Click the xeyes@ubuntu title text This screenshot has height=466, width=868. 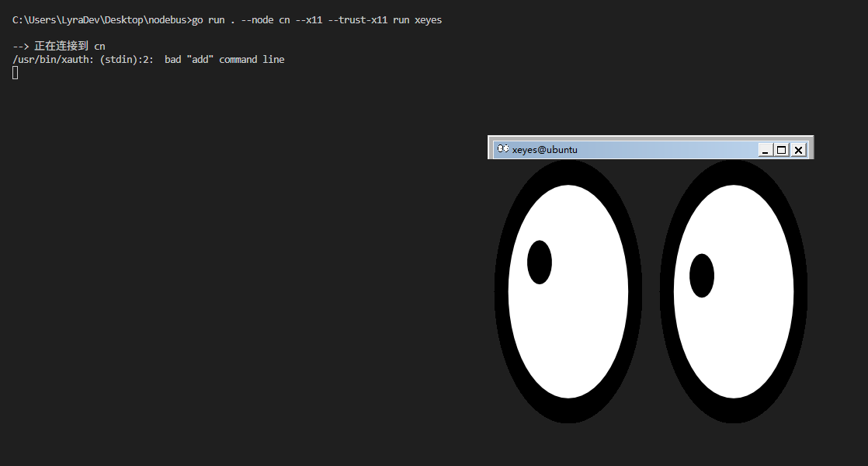point(544,150)
